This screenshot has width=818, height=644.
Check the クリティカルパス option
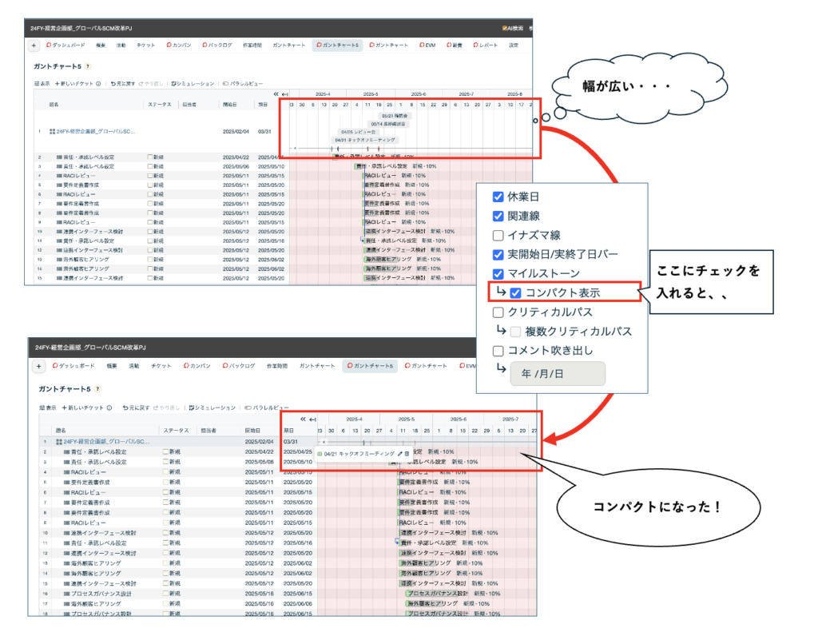498,312
